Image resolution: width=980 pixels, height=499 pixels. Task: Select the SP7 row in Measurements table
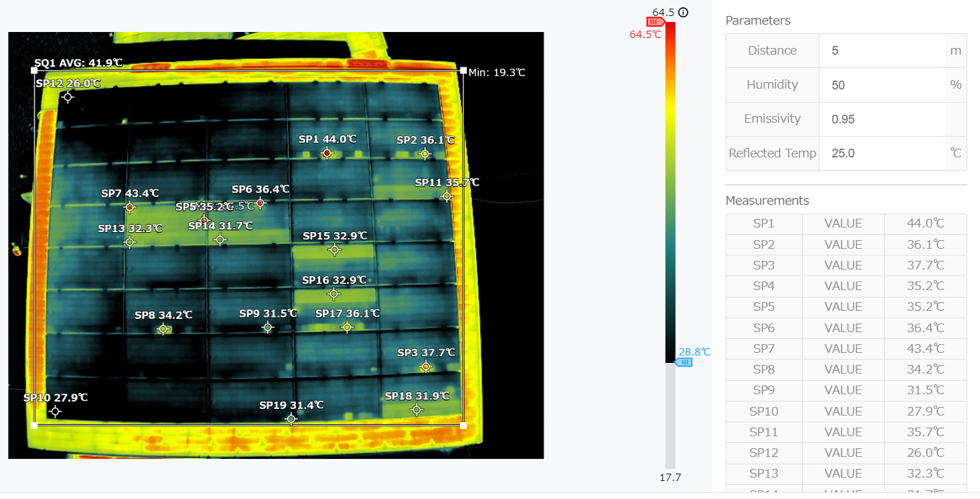(x=845, y=349)
